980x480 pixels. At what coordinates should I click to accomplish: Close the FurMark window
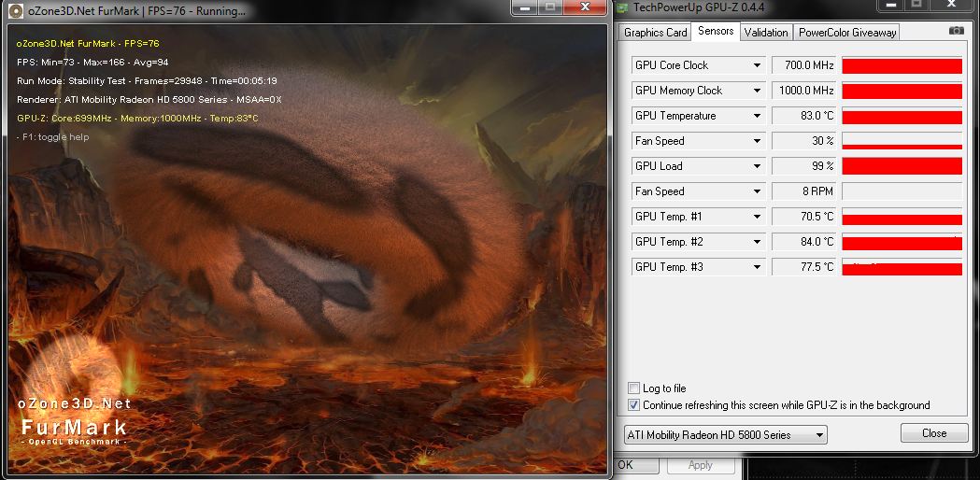[586, 7]
